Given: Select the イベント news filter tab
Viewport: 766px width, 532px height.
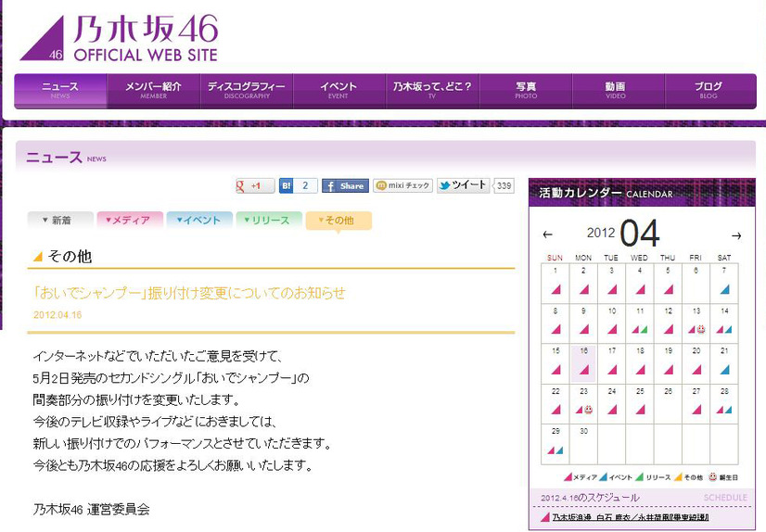Looking at the screenshot, I should point(199,220).
